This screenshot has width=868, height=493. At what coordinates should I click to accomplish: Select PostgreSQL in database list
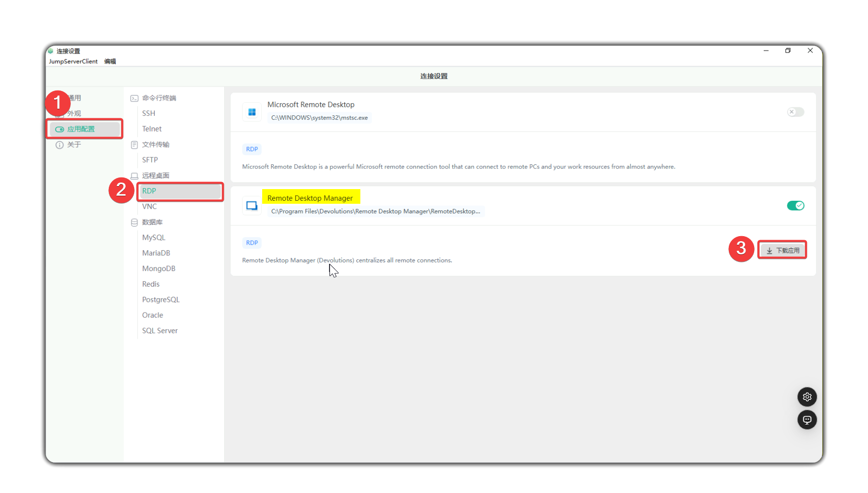[x=161, y=300]
